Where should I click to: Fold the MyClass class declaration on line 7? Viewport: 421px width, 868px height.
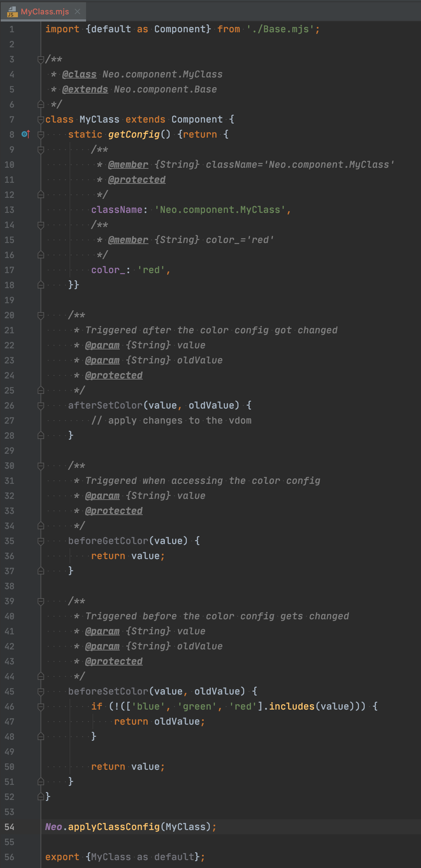41,119
